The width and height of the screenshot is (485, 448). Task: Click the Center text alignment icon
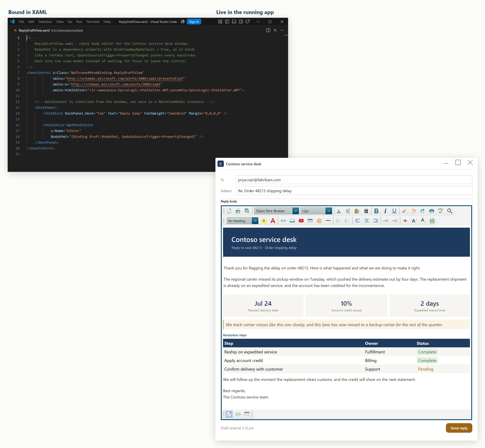[367, 221]
